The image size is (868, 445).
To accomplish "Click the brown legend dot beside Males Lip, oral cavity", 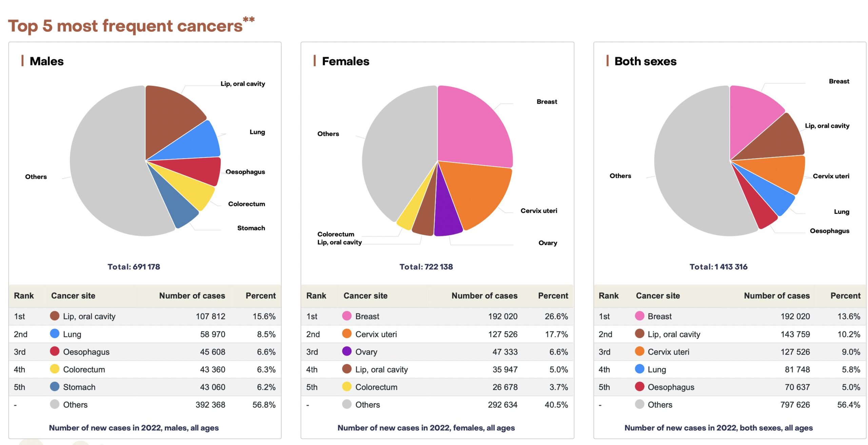I will coord(54,316).
